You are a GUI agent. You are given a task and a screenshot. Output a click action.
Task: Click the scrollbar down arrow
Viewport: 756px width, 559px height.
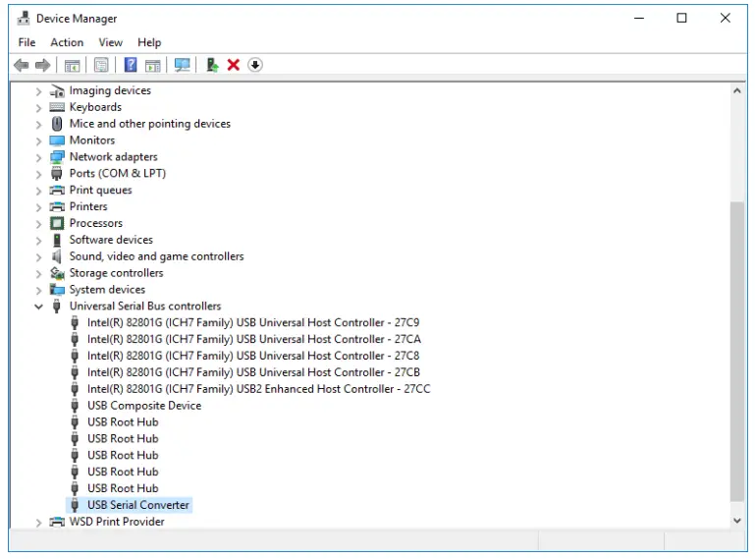click(x=736, y=520)
